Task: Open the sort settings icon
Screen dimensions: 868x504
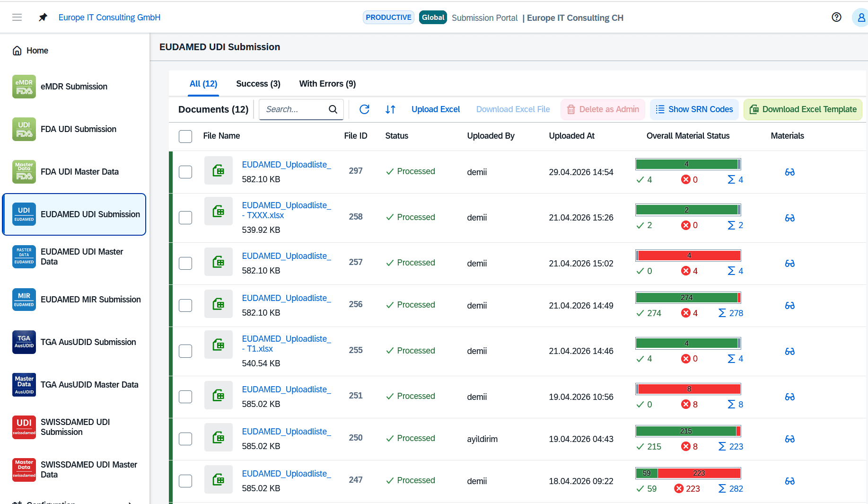Action: point(390,109)
